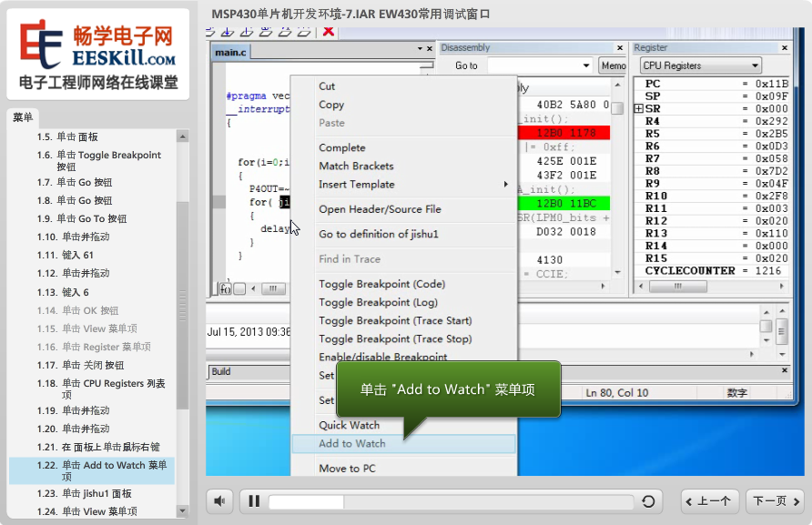The height and width of the screenshot is (525, 812).
Task: Close the main.c editor with its x icon
Action: coord(430,48)
